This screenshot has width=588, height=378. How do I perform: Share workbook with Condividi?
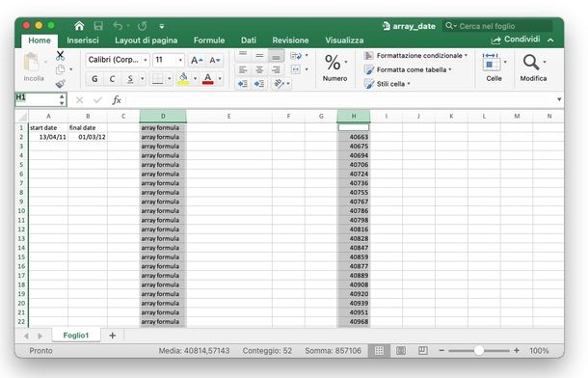tap(516, 40)
